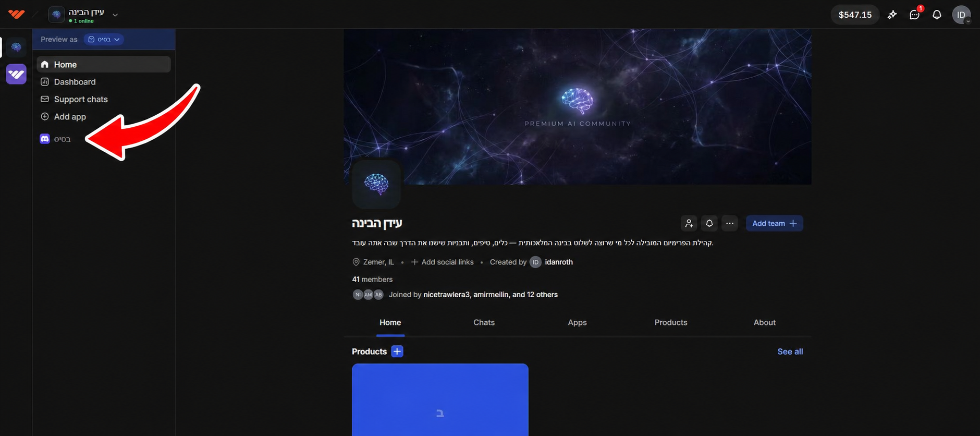This screenshot has width=980, height=436.
Task: Click the invite member person icon
Action: point(689,223)
